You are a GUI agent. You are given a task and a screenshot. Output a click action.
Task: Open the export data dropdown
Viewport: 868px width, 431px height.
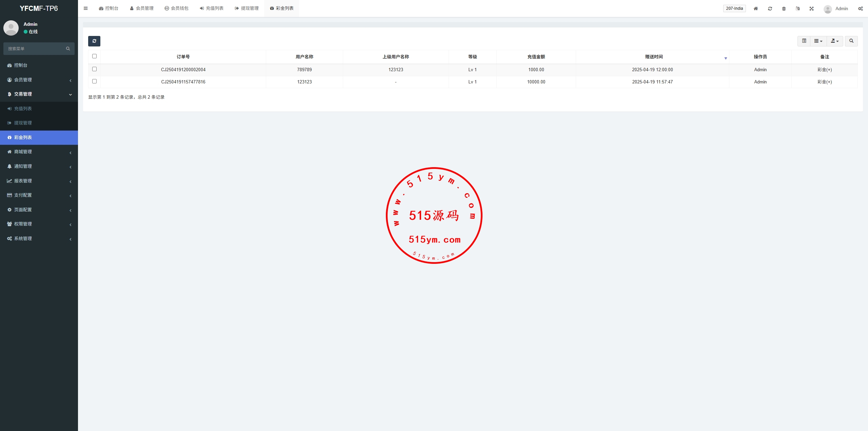(835, 41)
